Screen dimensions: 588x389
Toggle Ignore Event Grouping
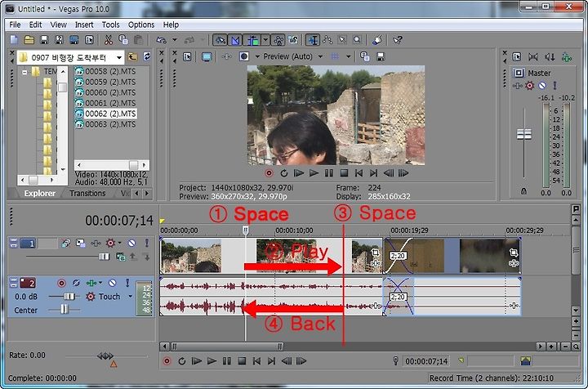[294, 40]
